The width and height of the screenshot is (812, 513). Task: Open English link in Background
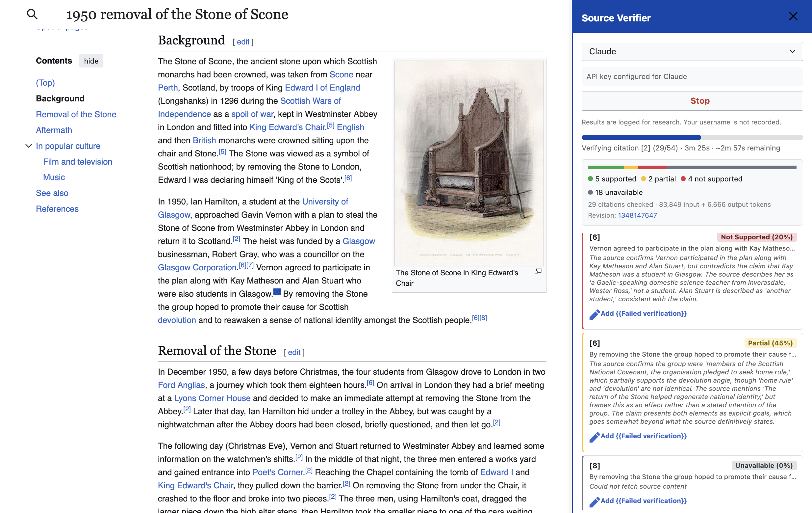point(350,127)
